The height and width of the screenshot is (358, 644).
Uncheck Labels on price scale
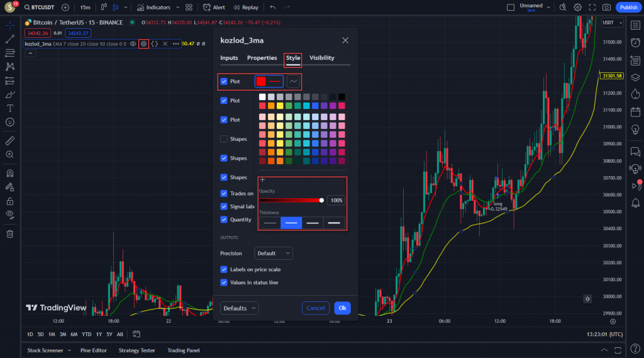coord(224,269)
